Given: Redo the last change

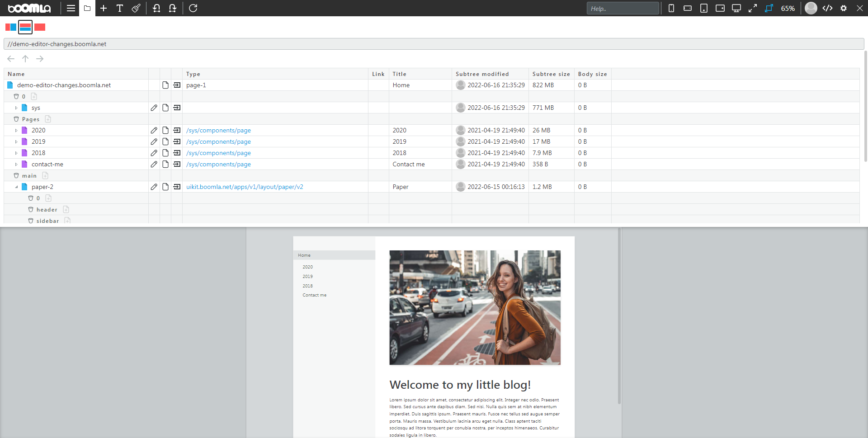Looking at the screenshot, I should point(172,8).
